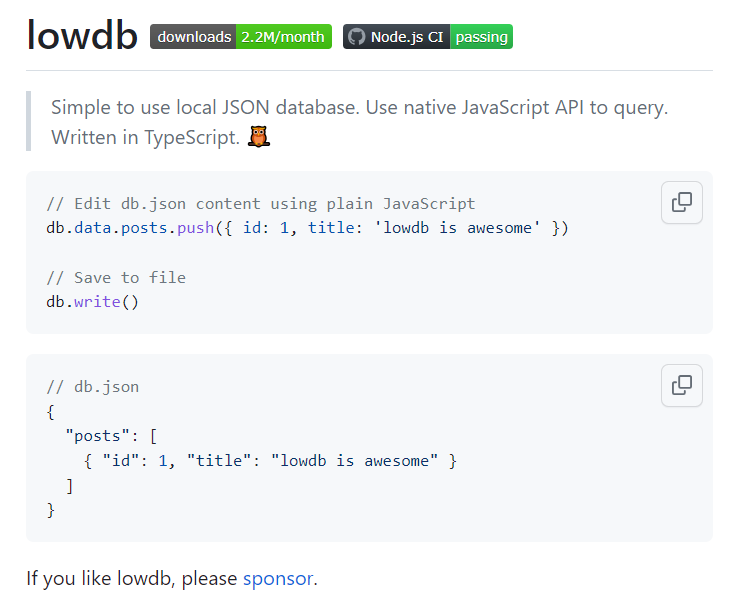Click the 'If you like lowdb, please' text
743x616 pixels.
pyautogui.click(x=132, y=579)
